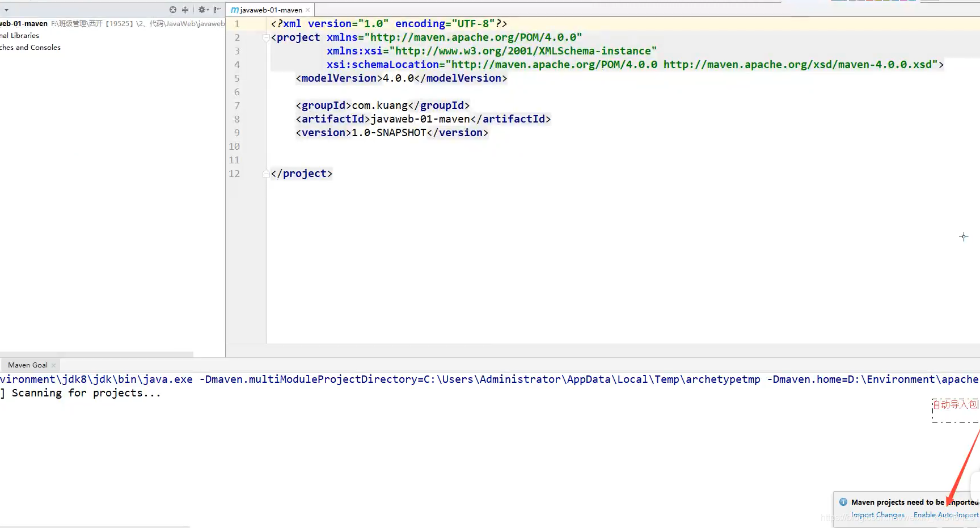Select Scratches and Consoles tree item
The width and height of the screenshot is (980, 528).
31,48
